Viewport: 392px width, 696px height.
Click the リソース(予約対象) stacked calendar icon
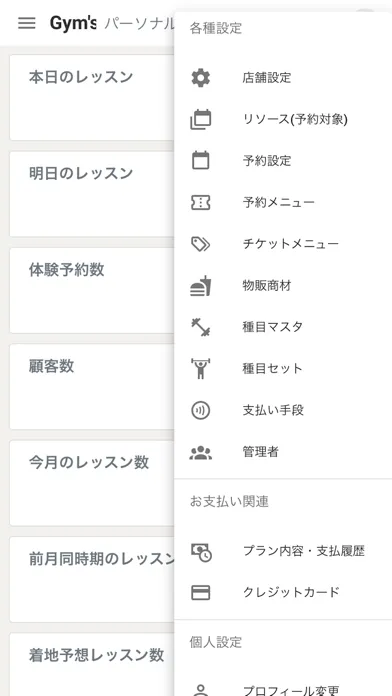point(201,119)
